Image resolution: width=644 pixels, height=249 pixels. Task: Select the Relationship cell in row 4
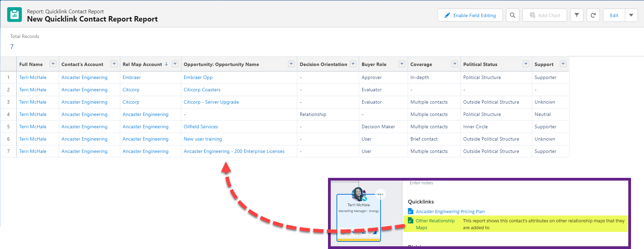[328, 114]
